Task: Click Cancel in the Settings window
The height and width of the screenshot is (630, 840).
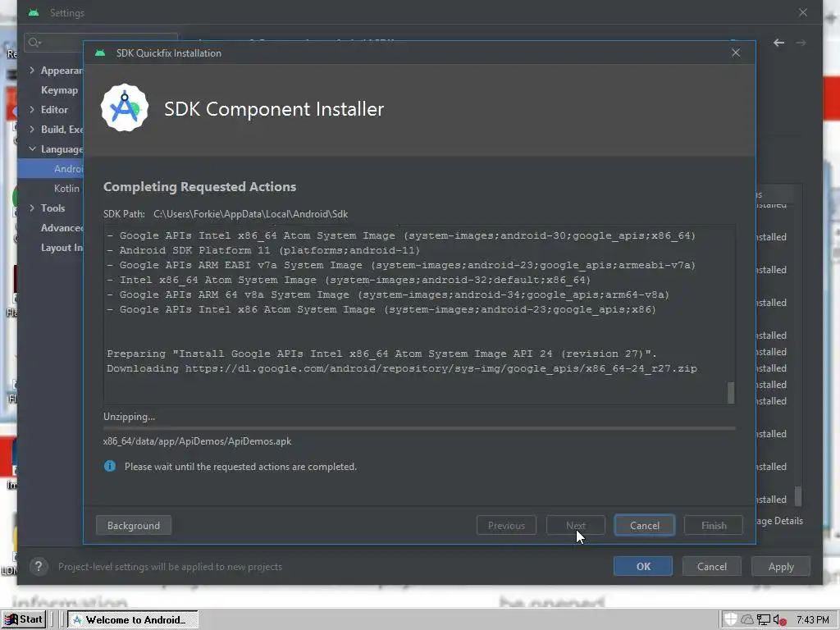Action: pyautogui.click(x=711, y=566)
